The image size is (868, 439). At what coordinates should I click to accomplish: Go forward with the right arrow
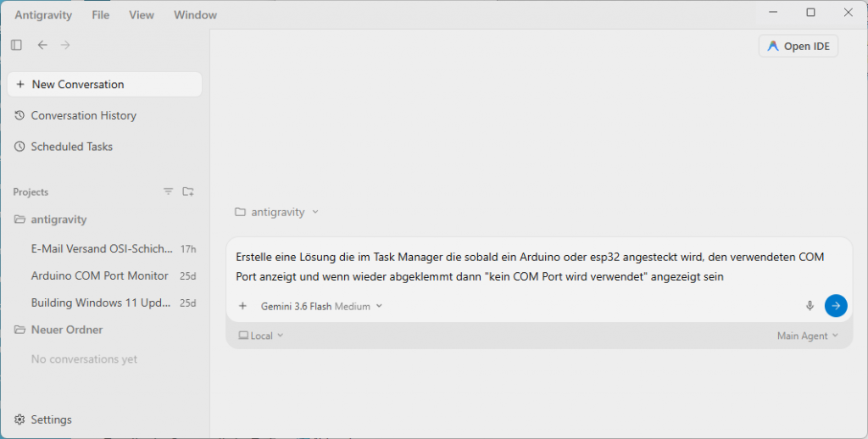pyautogui.click(x=65, y=45)
